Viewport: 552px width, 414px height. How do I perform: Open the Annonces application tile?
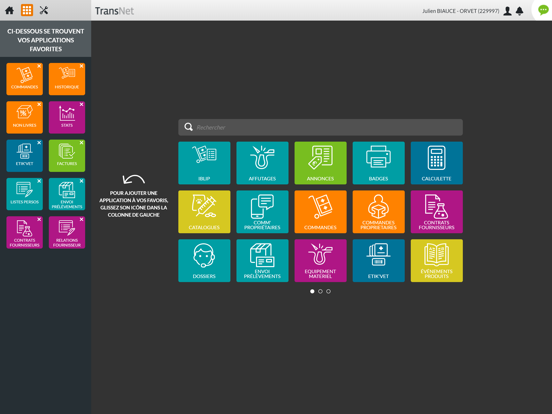(320, 163)
